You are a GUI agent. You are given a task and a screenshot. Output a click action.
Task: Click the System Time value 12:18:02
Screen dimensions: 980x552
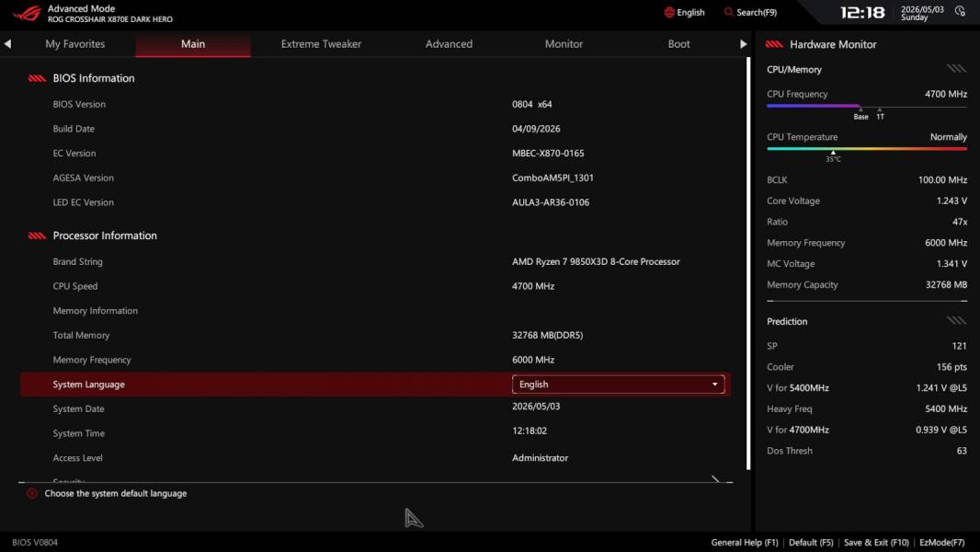pyautogui.click(x=530, y=431)
